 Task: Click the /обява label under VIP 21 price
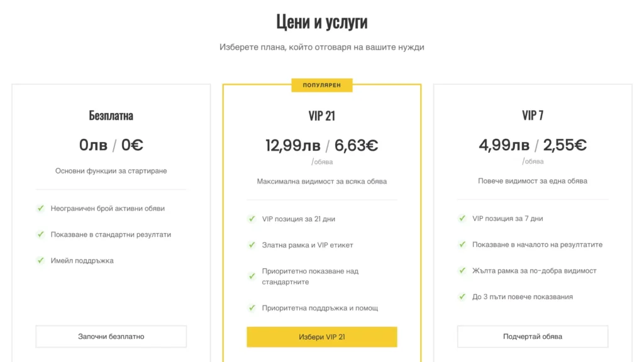(x=323, y=162)
